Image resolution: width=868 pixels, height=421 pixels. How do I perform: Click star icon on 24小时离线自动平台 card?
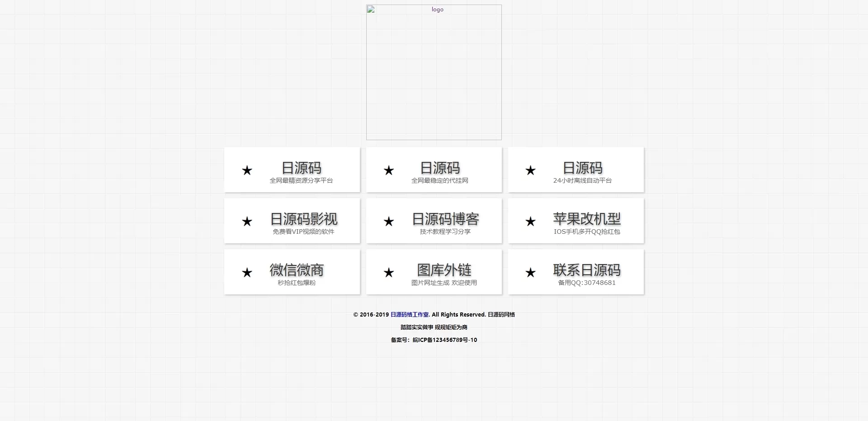(x=530, y=170)
